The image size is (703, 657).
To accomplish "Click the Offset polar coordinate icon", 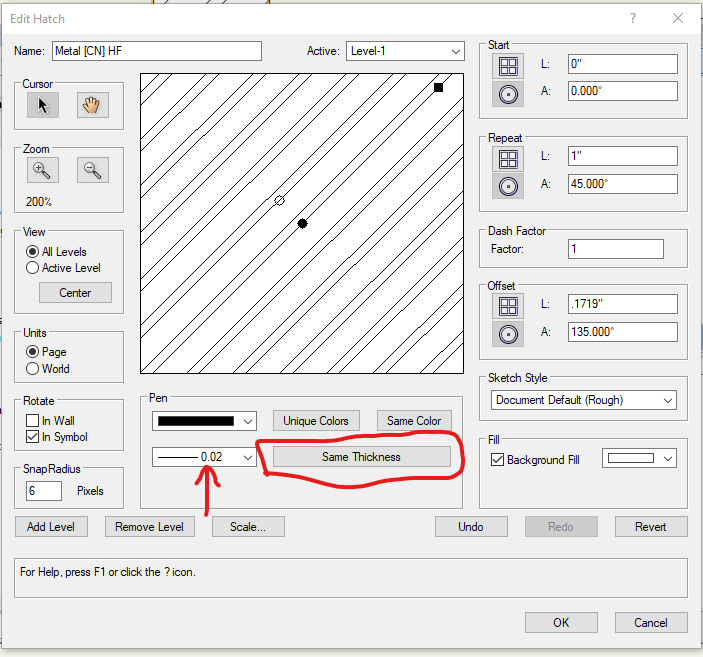I will pyautogui.click(x=509, y=333).
